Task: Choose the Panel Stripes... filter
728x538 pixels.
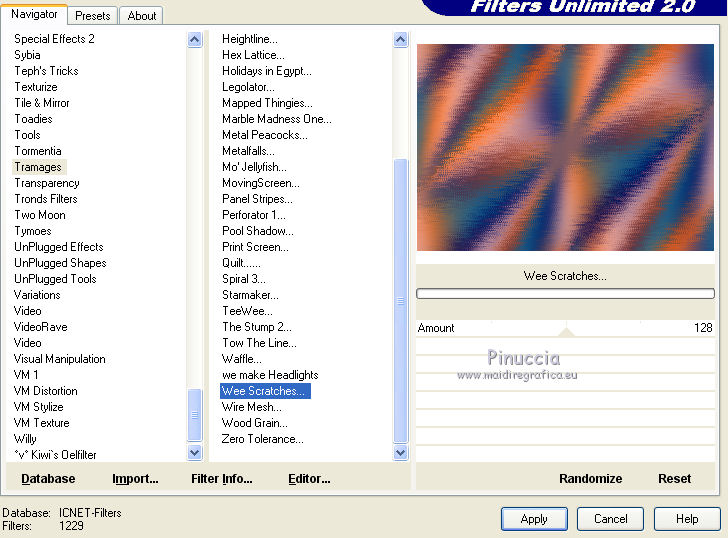Action: pos(257,199)
